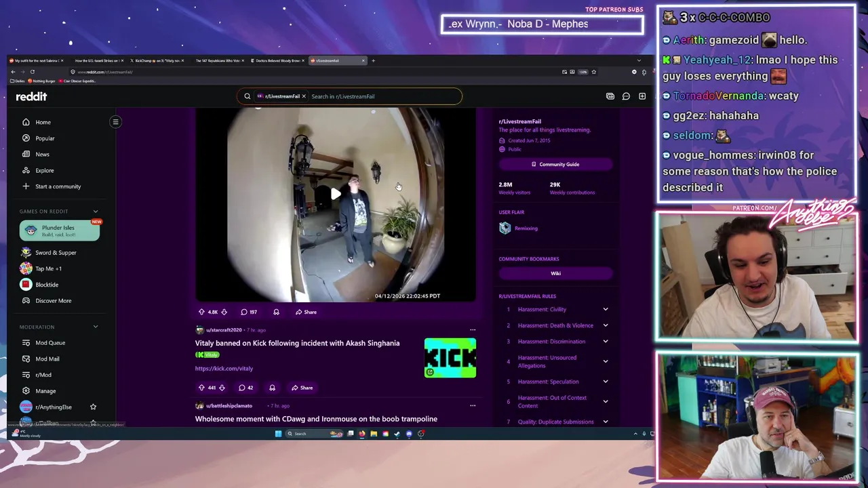Open 197 comments on video post
The width and height of the screenshot is (868, 488).
[x=249, y=312]
